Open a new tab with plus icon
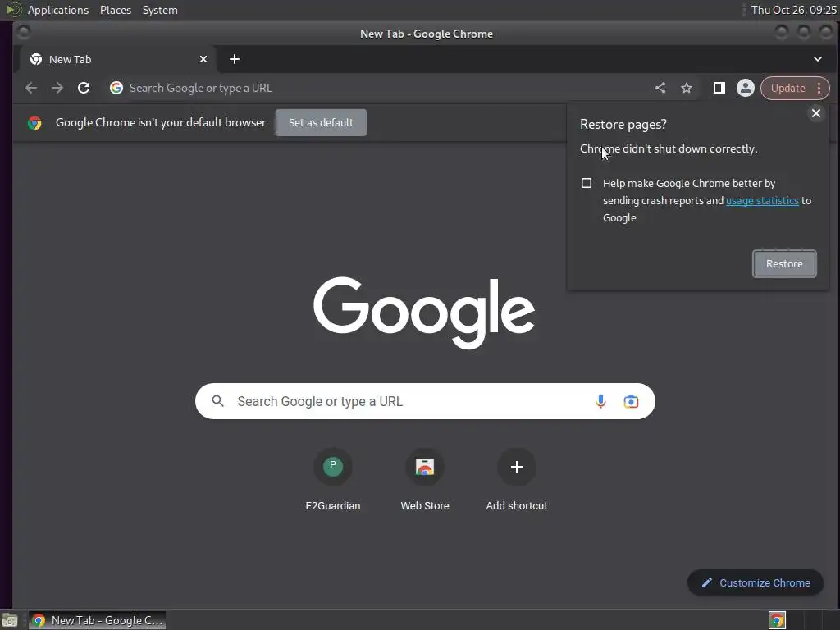Image resolution: width=840 pixels, height=630 pixels. pyautogui.click(x=235, y=59)
